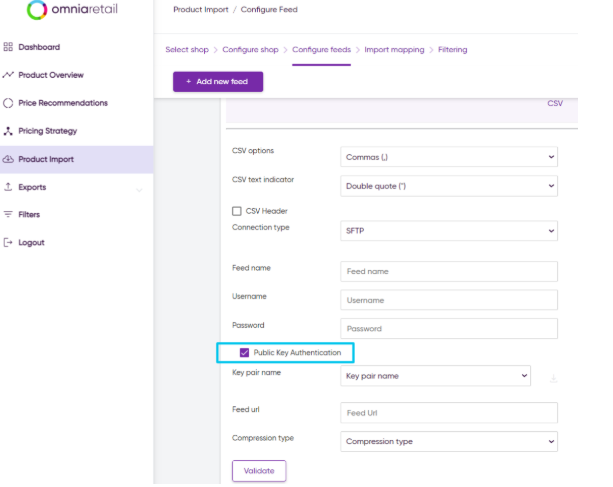The width and height of the screenshot is (613, 487).
Task: Click the Product Import cloud icon
Action: pos(8,159)
